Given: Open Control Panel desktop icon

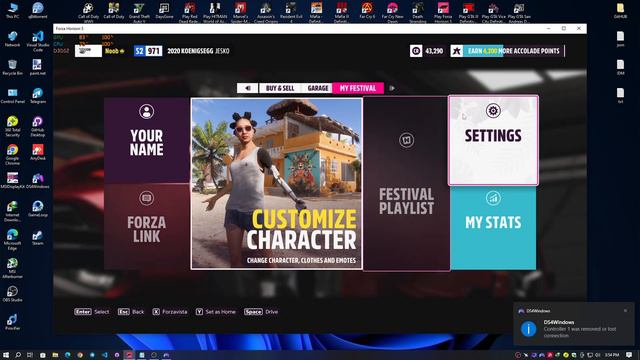Looking at the screenshot, I should pos(13,95).
